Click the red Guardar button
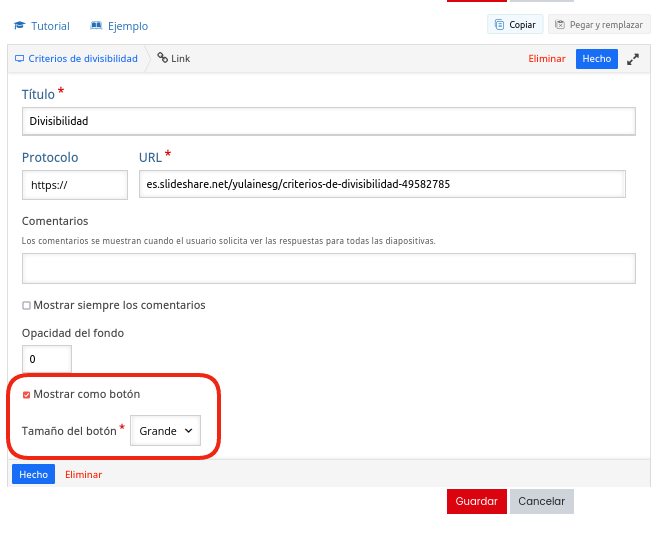 click(477, 501)
